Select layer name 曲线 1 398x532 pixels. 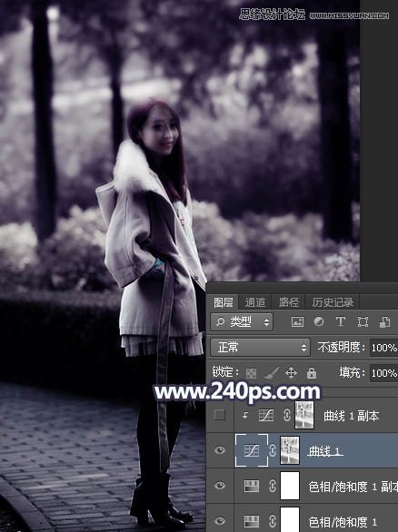click(x=324, y=451)
